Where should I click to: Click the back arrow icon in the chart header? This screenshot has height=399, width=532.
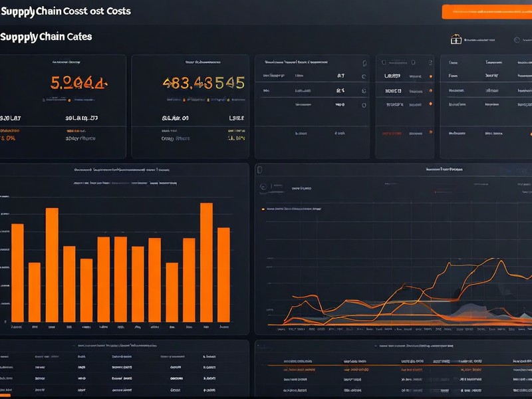pyautogui.click(x=262, y=186)
